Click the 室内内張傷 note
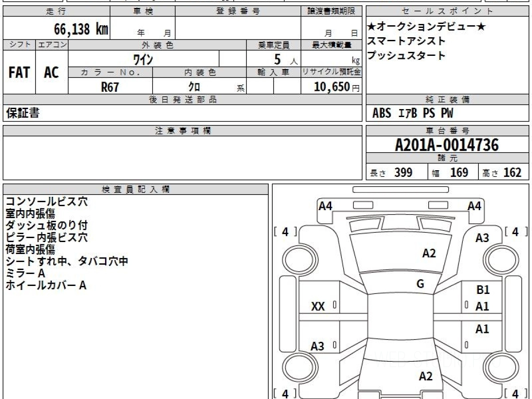The width and height of the screenshot is (532, 399). click(x=31, y=214)
